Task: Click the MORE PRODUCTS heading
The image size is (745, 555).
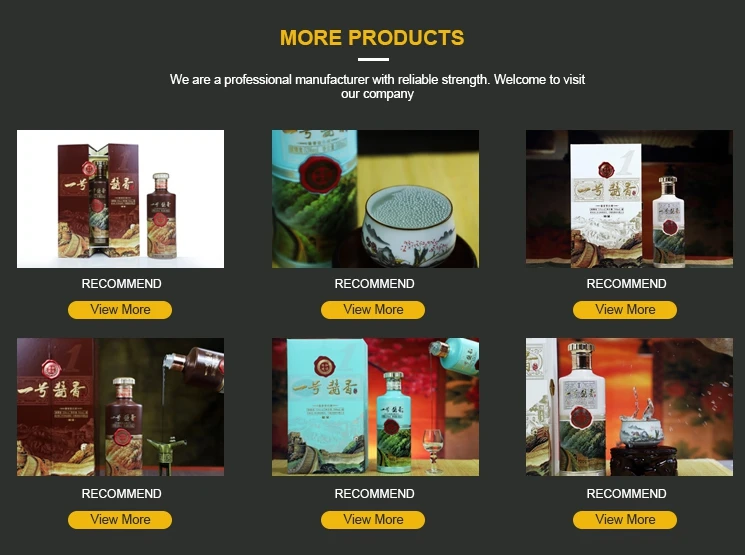Action: [372, 38]
